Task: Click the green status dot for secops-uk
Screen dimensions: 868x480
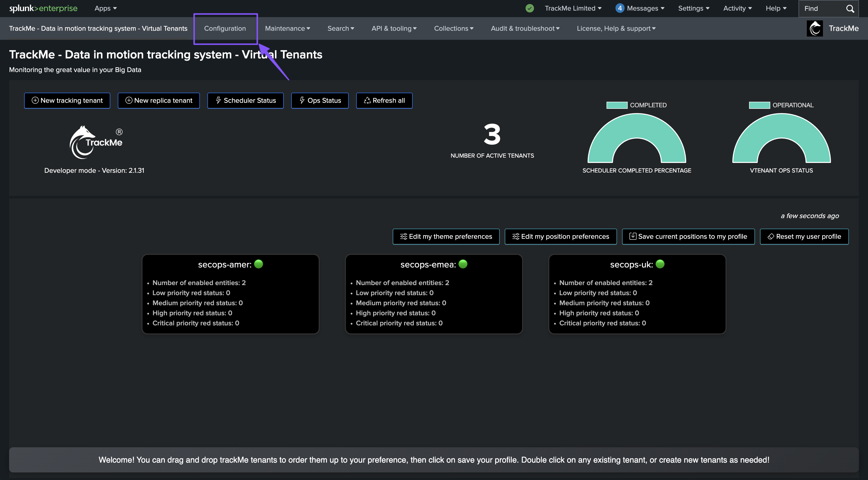Action: pyautogui.click(x=660, y=264)
